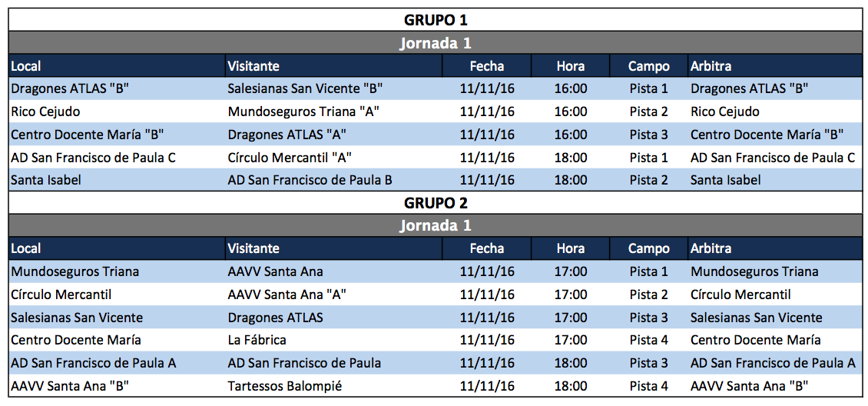The height and width of the screenshot is (406, 868).
Task: Select "Santa Isabel" in the Arbitra column
Action: coord(725,181)
